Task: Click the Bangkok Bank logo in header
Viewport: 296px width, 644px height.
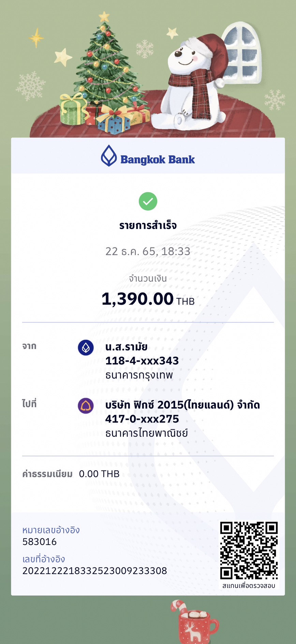Action: click(x=148, y=156)
